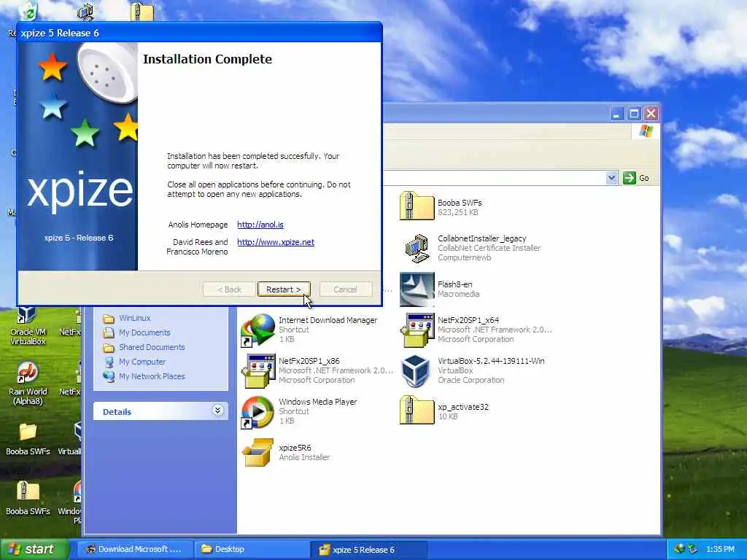Open My Network Places in side panel
747x560 pixels.
click(x=152, y=376)
